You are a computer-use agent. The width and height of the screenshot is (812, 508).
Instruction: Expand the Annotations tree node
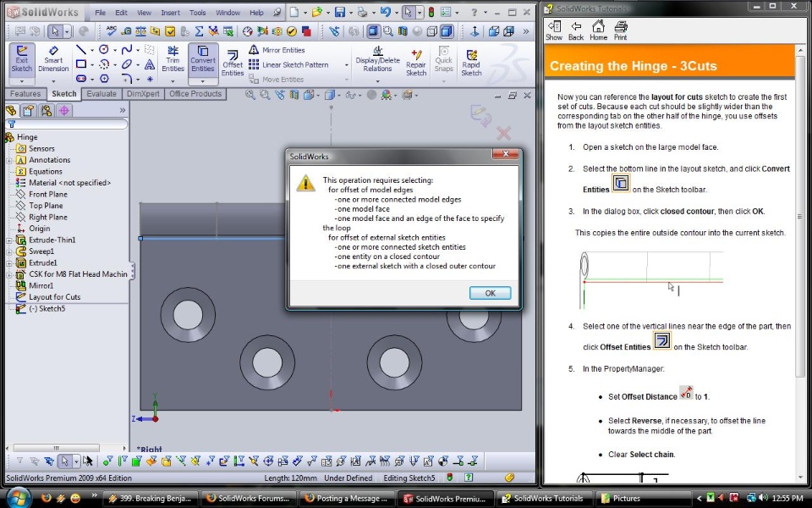(8, 160)
